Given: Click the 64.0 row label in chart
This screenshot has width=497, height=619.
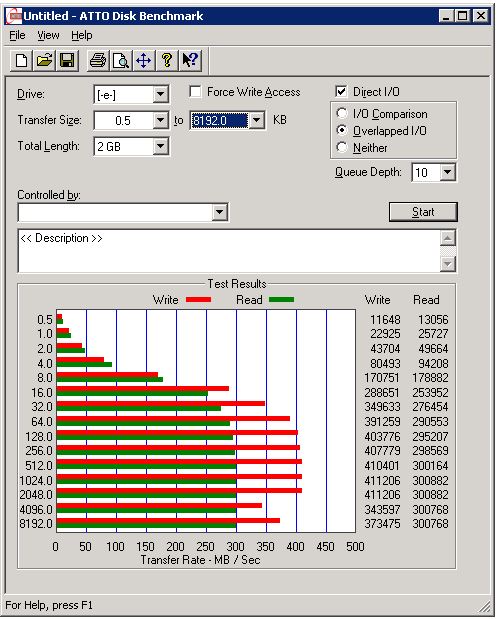Looking at the screenshot, I should [42, 421].
